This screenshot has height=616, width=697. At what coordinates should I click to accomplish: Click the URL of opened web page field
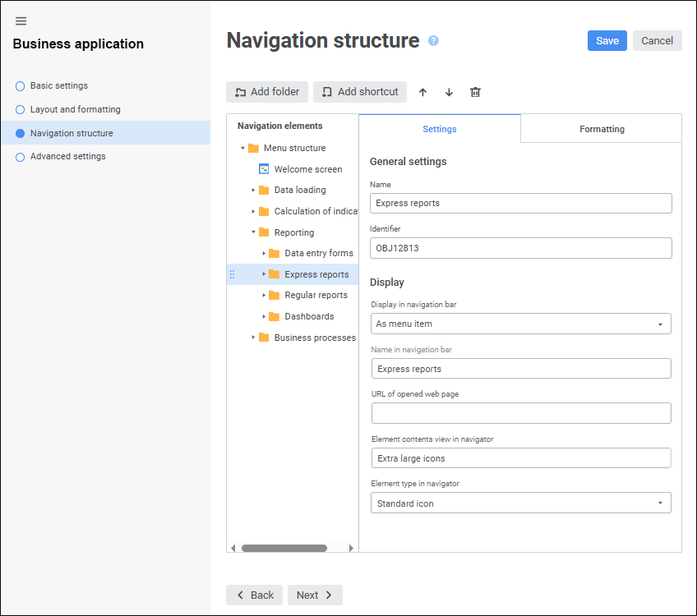[521, 413]
